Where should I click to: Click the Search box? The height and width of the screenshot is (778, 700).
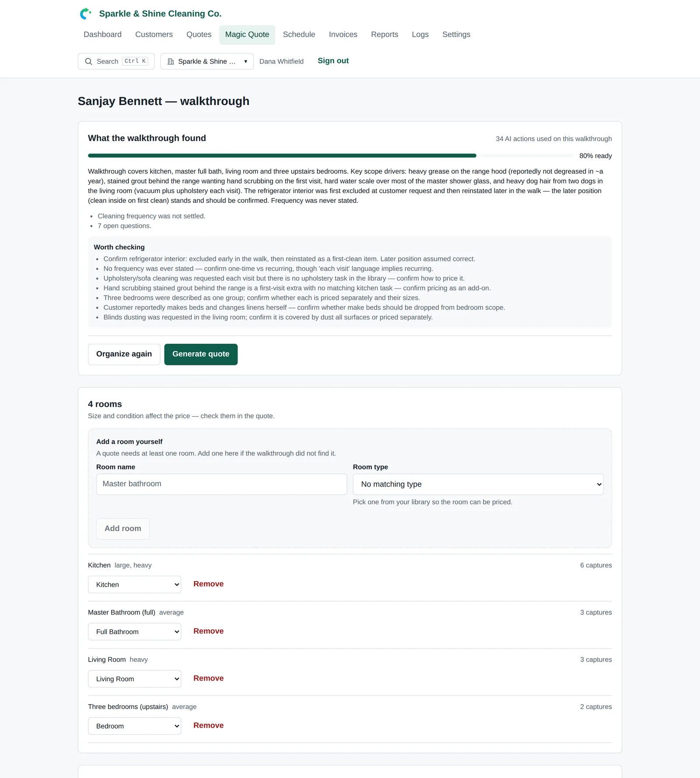(116, 61)
